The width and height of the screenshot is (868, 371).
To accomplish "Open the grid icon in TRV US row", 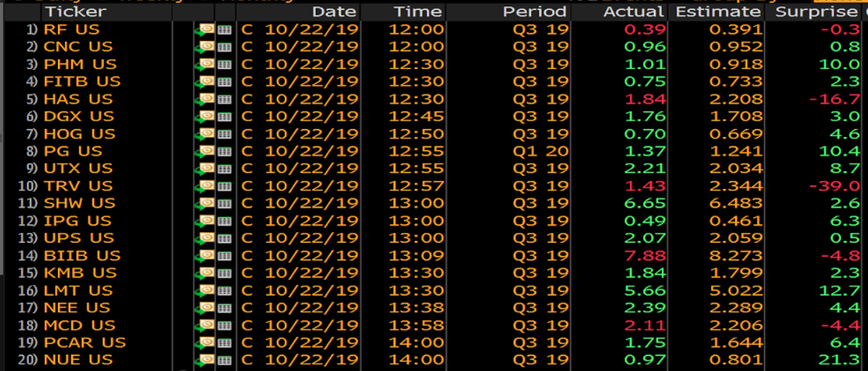I will (x=225, y=186).
